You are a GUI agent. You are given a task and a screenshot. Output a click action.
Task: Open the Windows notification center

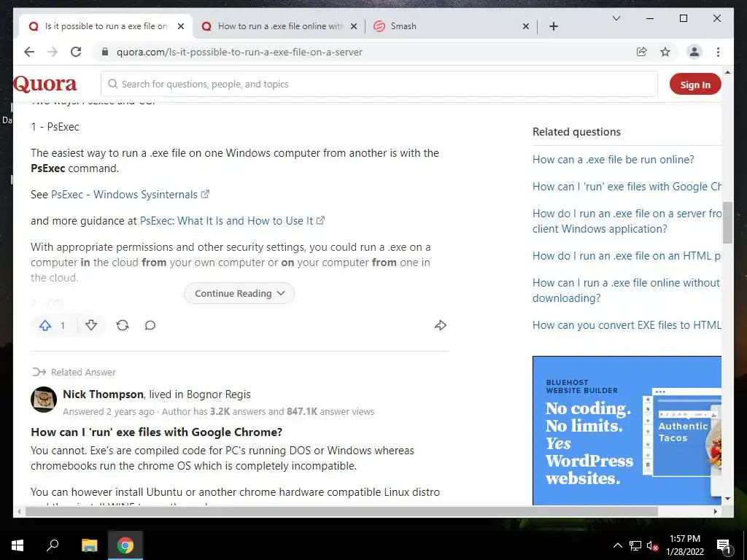point(724,545)
